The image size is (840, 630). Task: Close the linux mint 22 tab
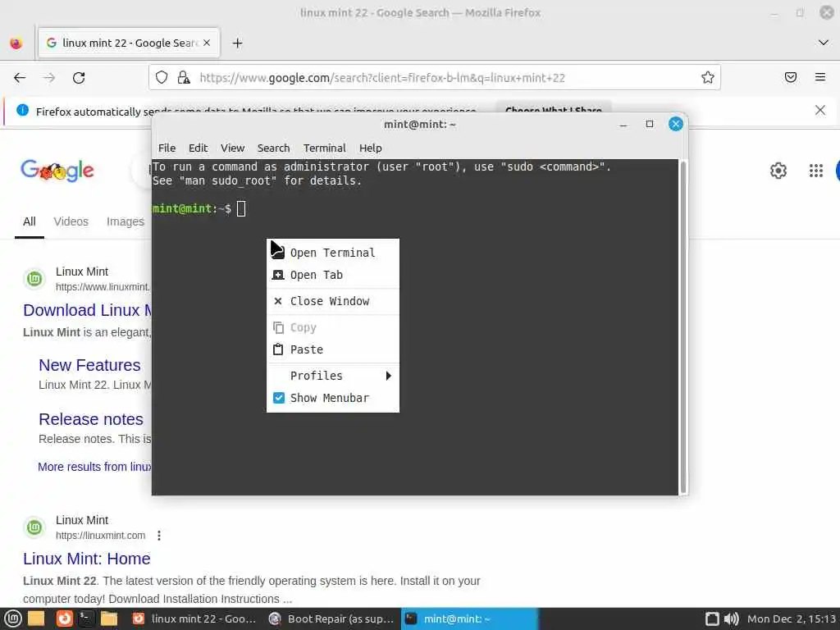point(207,43)
